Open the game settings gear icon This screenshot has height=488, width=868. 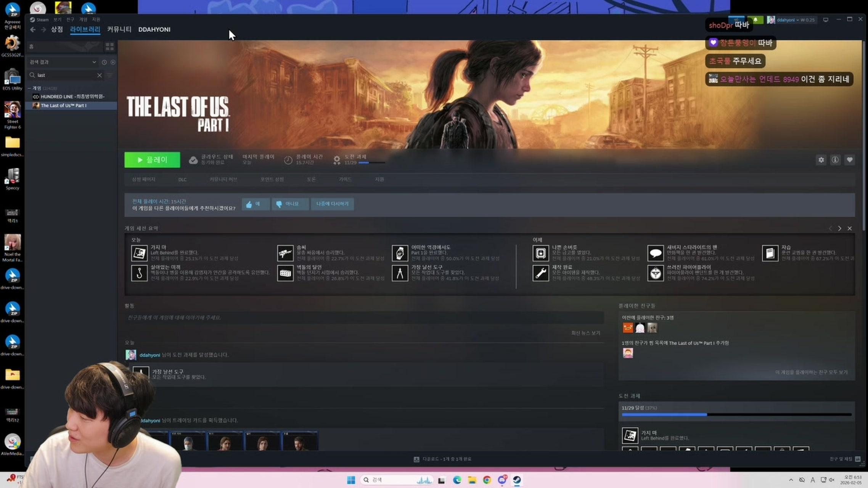point(821,160)
